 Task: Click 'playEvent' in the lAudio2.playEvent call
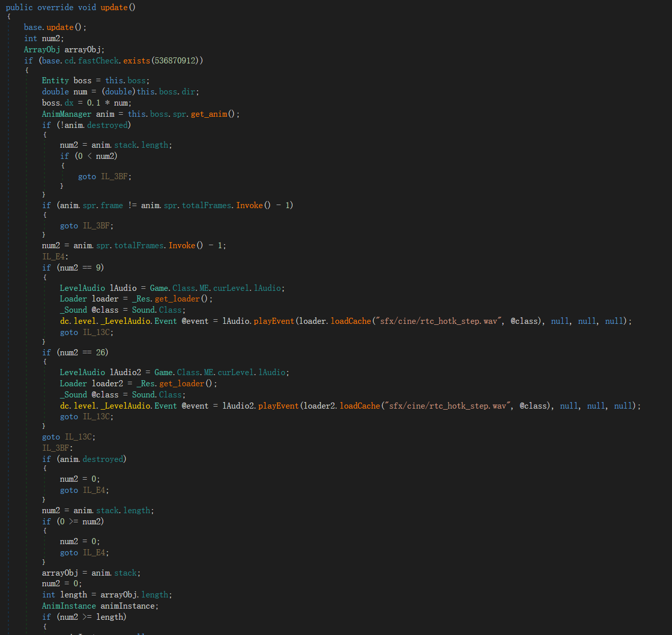278,406
